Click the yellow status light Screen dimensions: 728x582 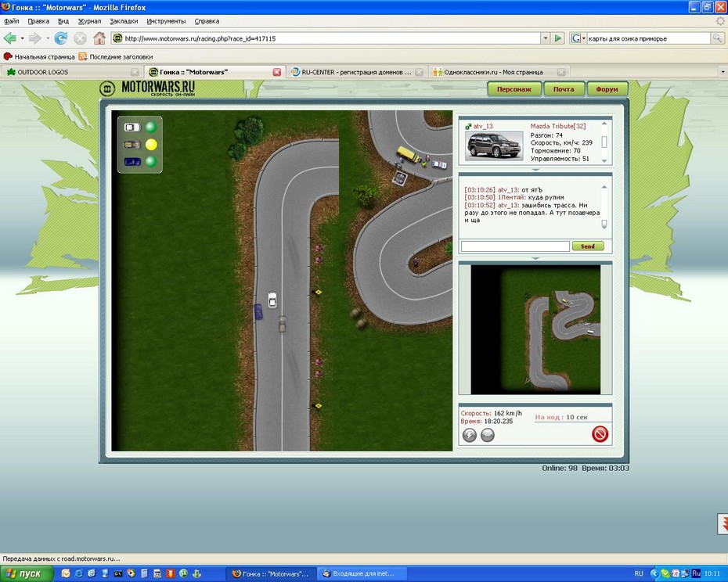151,145
